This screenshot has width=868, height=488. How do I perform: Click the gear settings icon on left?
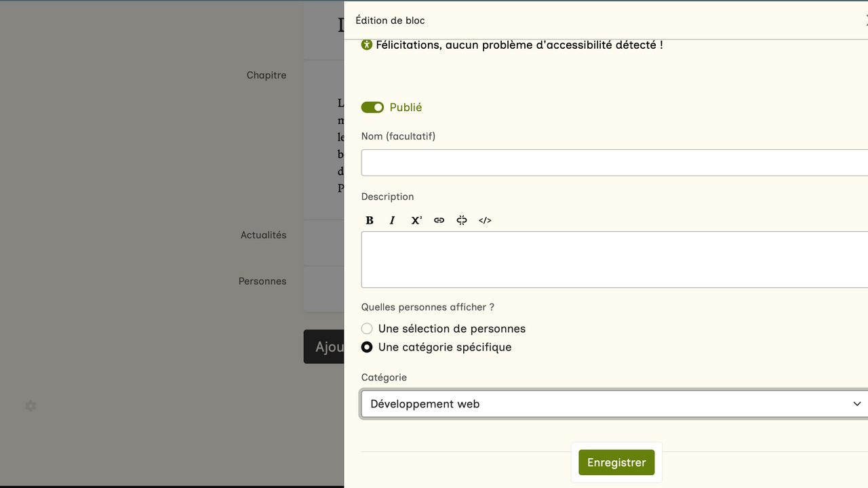click(x=31, y=406)
